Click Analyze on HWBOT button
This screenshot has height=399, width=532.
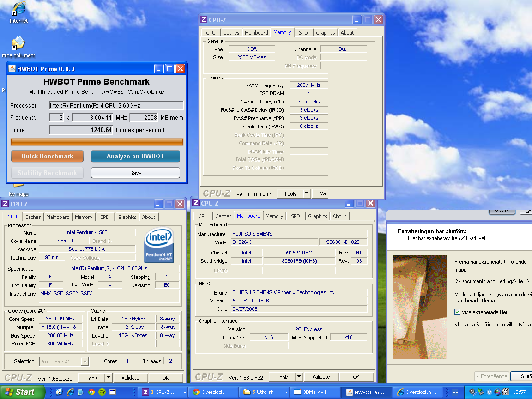[135, 156]
